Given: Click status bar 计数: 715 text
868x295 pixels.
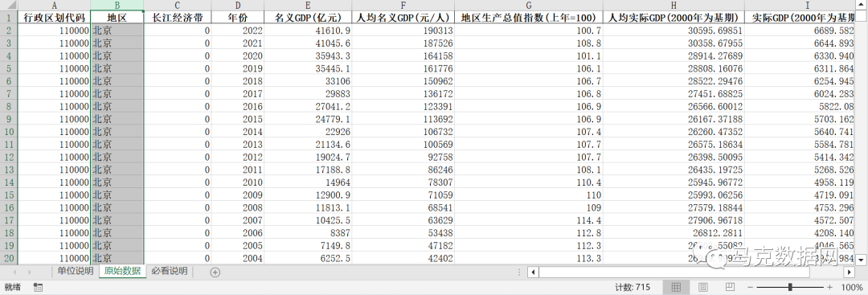Looking at the screenshot, I should tap(633, 287).
